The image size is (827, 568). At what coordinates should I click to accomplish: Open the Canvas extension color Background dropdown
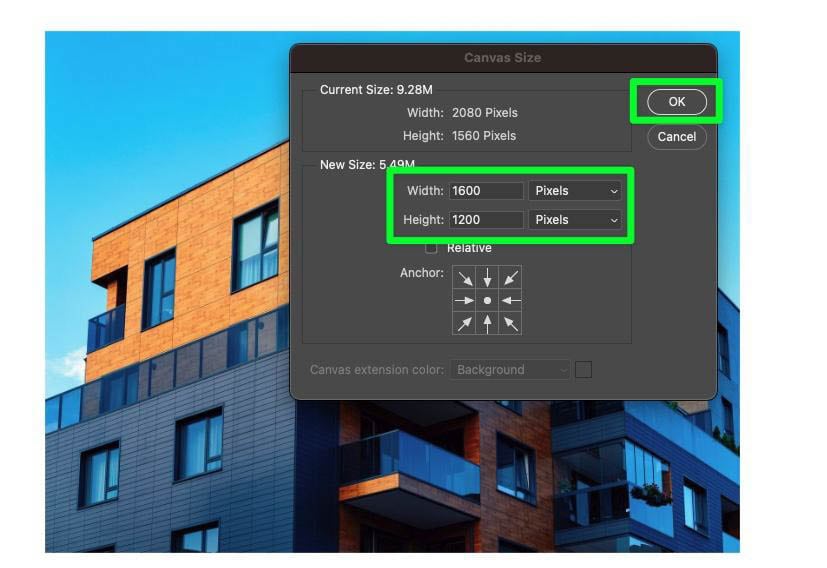(509, 370)
